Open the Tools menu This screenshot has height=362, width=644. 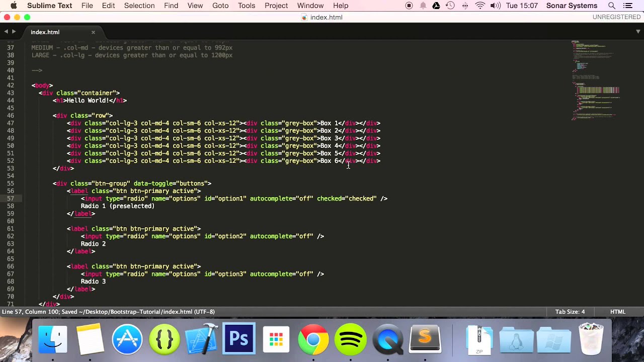(247, 6)
